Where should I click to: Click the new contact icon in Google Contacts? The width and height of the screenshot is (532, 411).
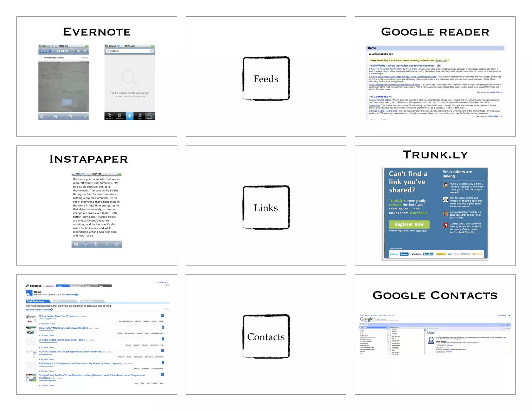(x=362, y=325)
